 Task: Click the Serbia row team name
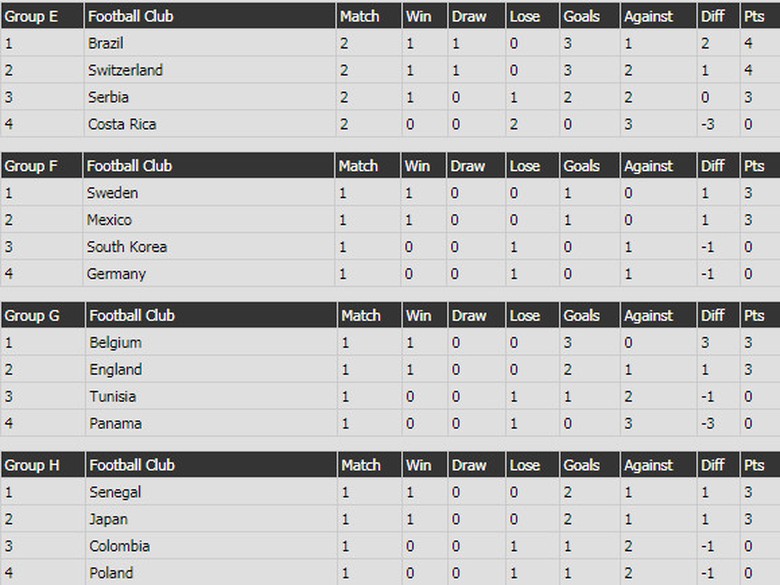[x=108, y=98]
